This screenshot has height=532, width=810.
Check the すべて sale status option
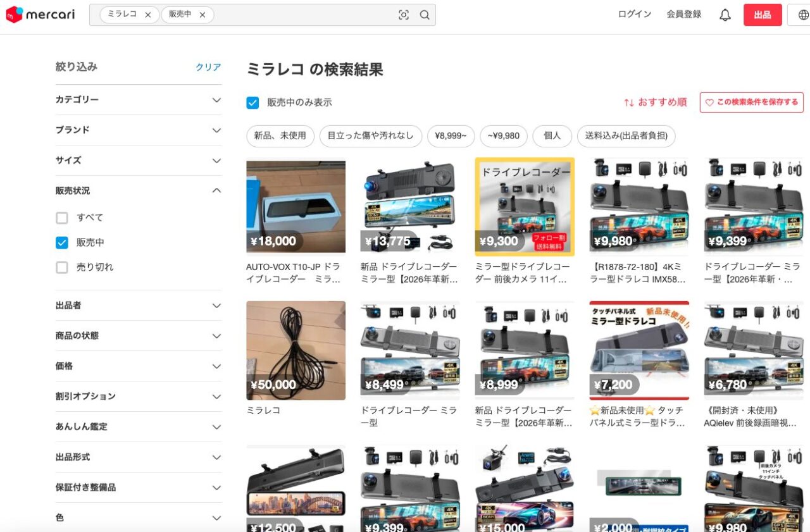[x=62, y=218]
